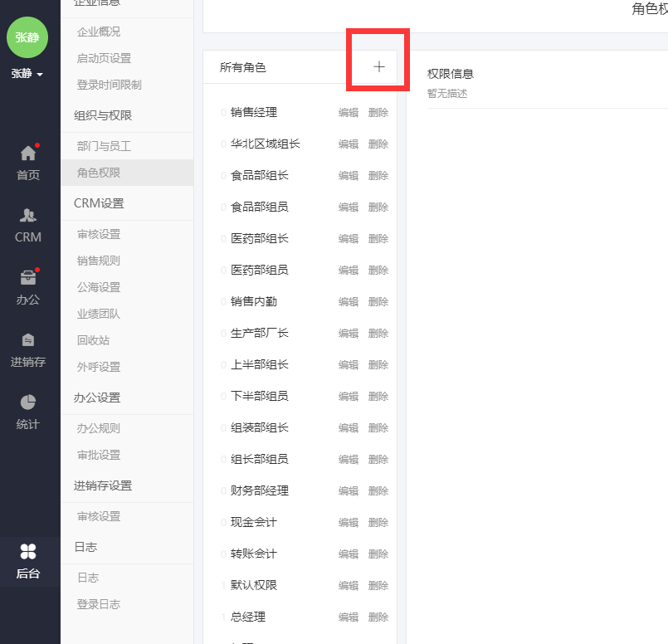Edit the 销售经理 role
The image size is (668, 644).
pos(349,112)
